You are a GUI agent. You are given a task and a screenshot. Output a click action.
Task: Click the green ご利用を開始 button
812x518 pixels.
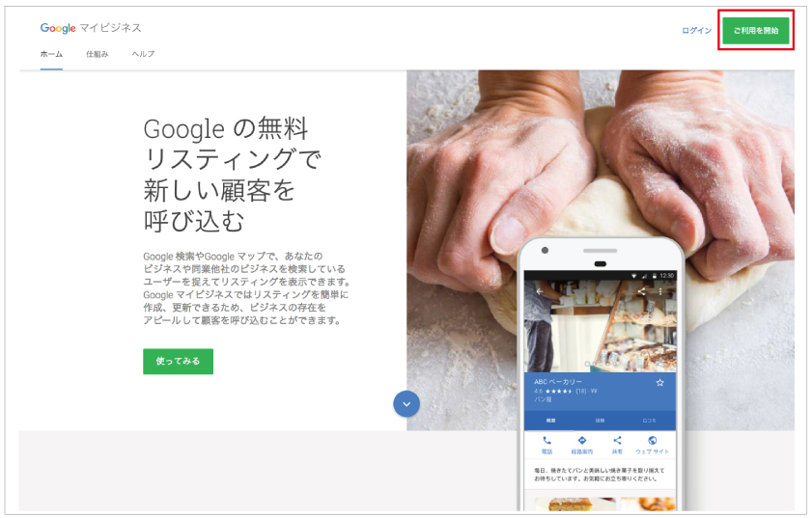click(756, 31)
